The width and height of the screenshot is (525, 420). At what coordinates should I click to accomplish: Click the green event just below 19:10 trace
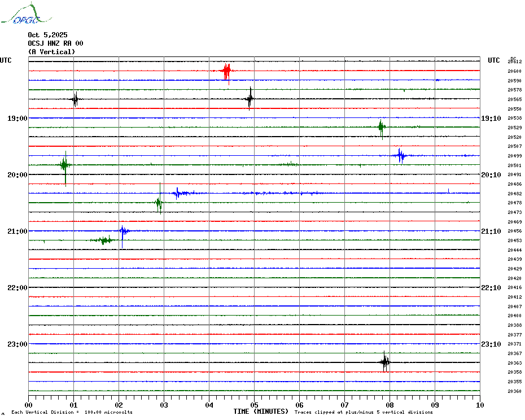(x=382, y=128)
